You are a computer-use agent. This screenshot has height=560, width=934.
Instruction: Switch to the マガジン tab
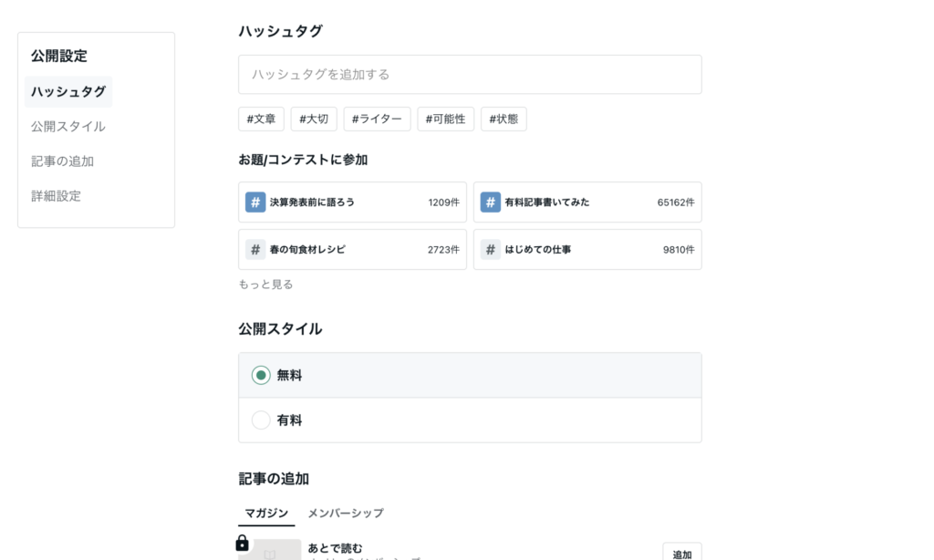click(266, 513)
